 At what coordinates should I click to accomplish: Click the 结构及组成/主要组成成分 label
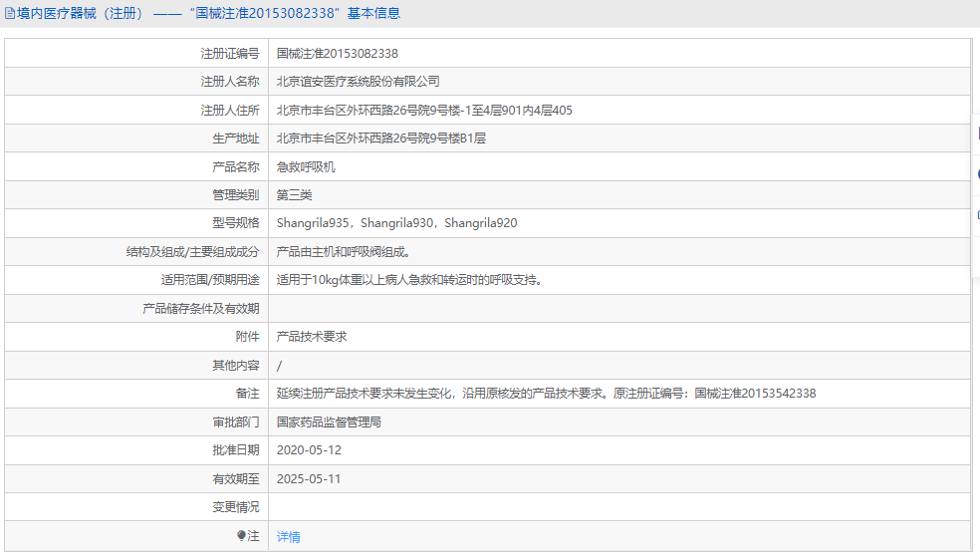click(x=192, y=252)
